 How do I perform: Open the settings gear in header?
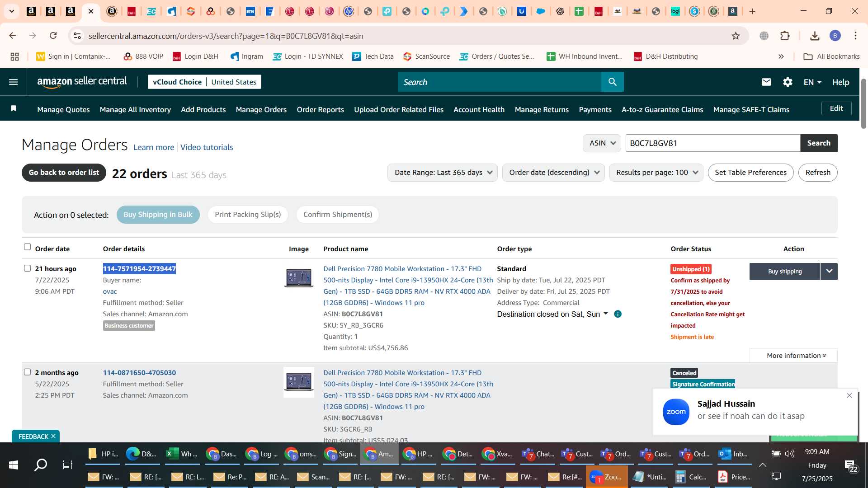[788, 82]
